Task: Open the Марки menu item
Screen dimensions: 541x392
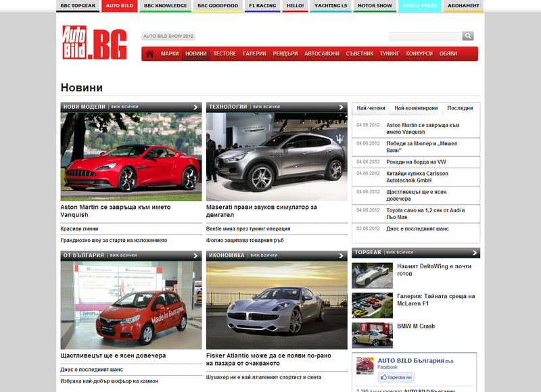Action: point(170,54)
